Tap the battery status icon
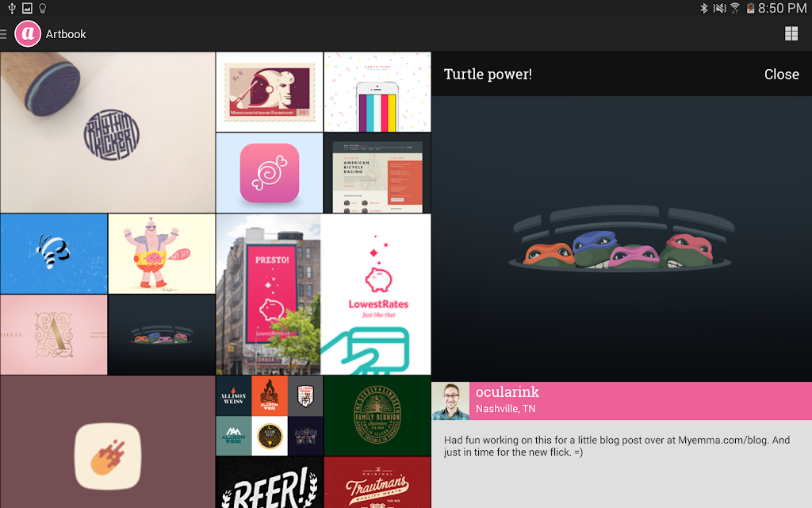The height and width of the screenshot is (508, 812). tap(750, 8)
